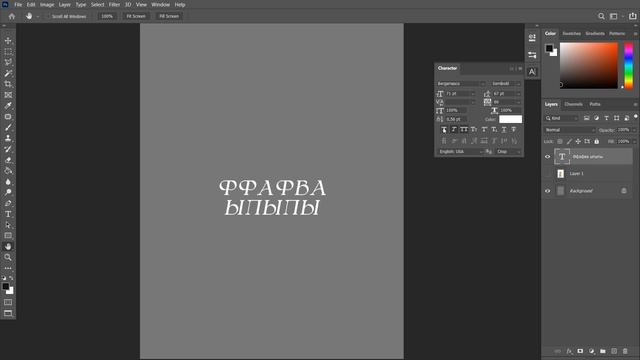Select the Zoom tool
640x360 pixels.
[8, 257]
